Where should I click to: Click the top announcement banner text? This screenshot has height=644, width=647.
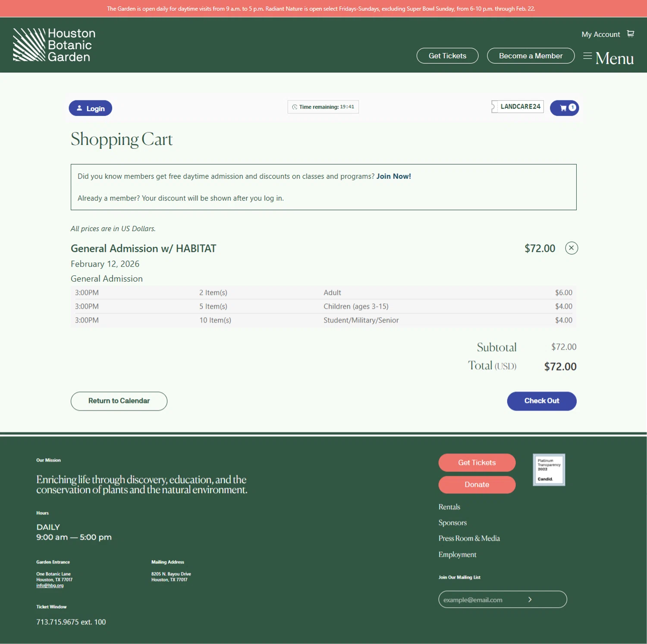[x=321, y=9]
